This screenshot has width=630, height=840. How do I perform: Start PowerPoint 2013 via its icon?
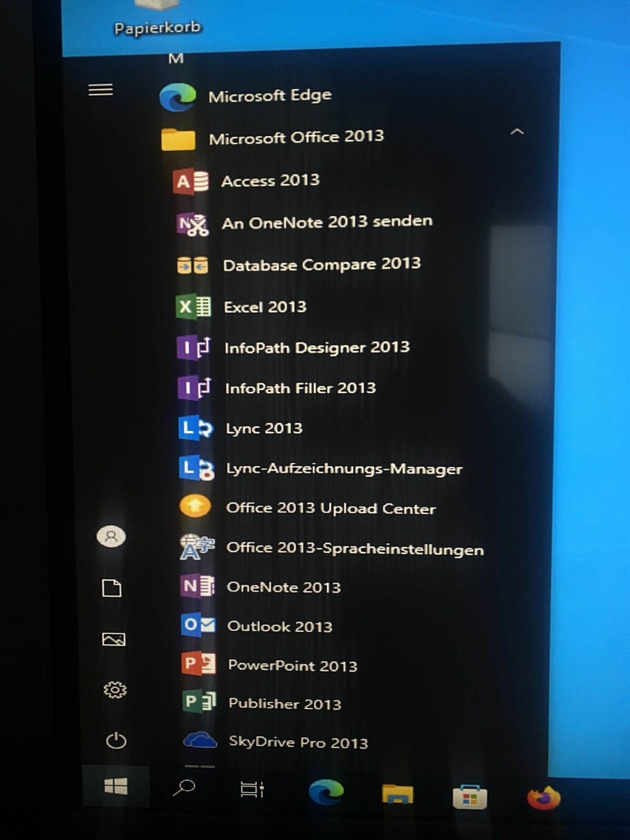(x=198, y=664)
